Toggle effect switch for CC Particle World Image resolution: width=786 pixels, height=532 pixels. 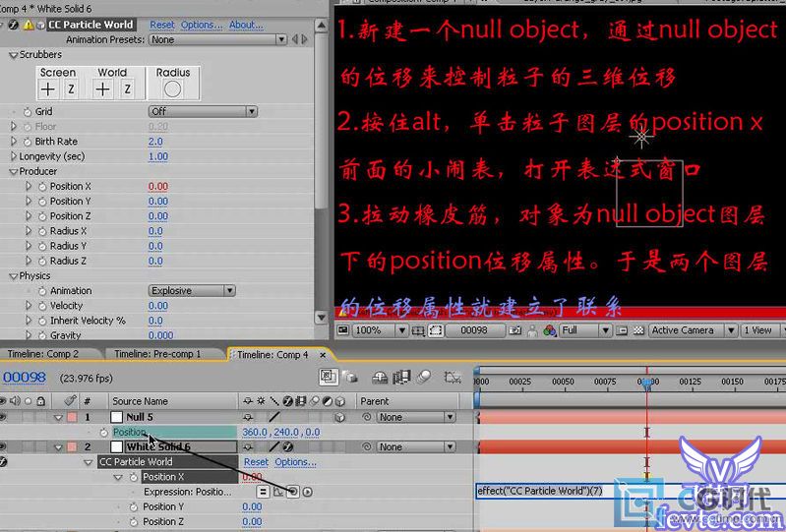(x=3, y=462)
